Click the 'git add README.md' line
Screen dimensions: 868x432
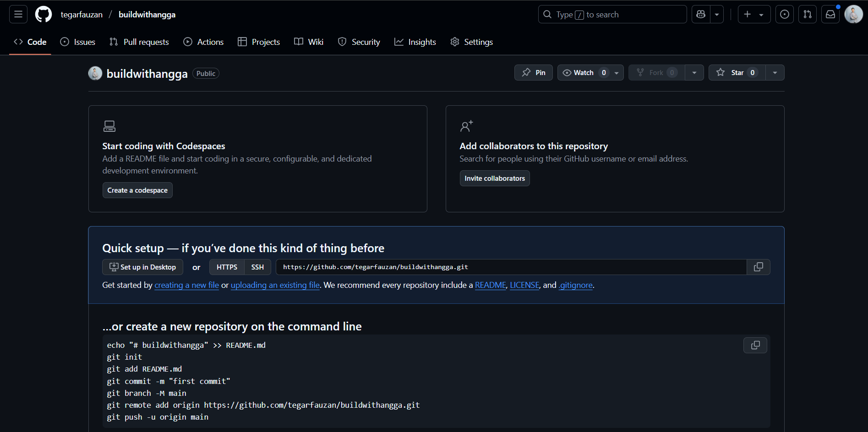pyautogui.click(x=144, y=369)
